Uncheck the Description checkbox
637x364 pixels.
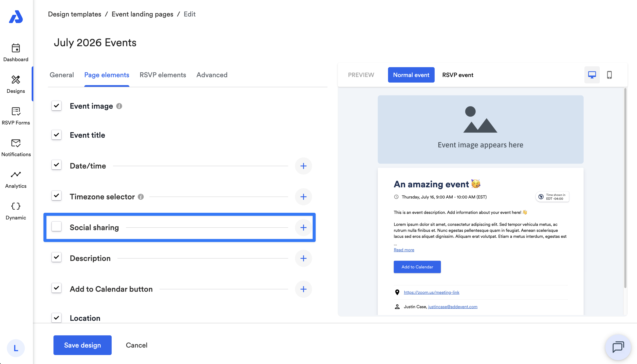point(56,257)
